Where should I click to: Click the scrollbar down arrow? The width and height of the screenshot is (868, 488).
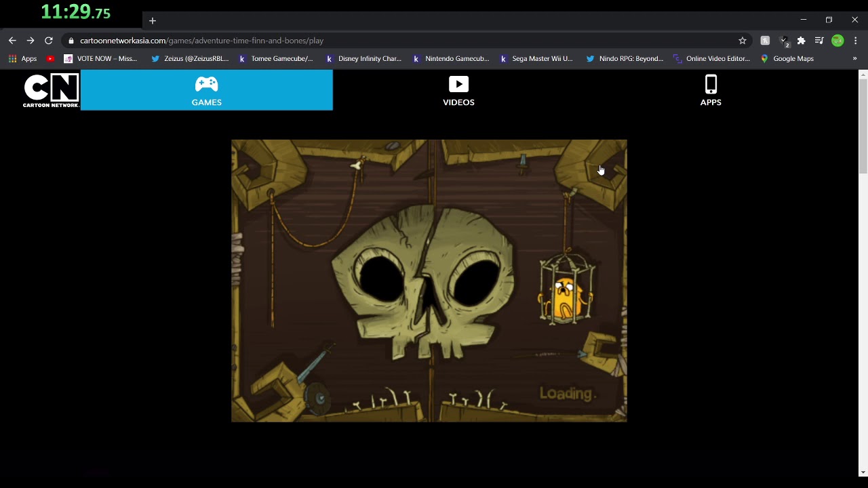tap(863, 472)
